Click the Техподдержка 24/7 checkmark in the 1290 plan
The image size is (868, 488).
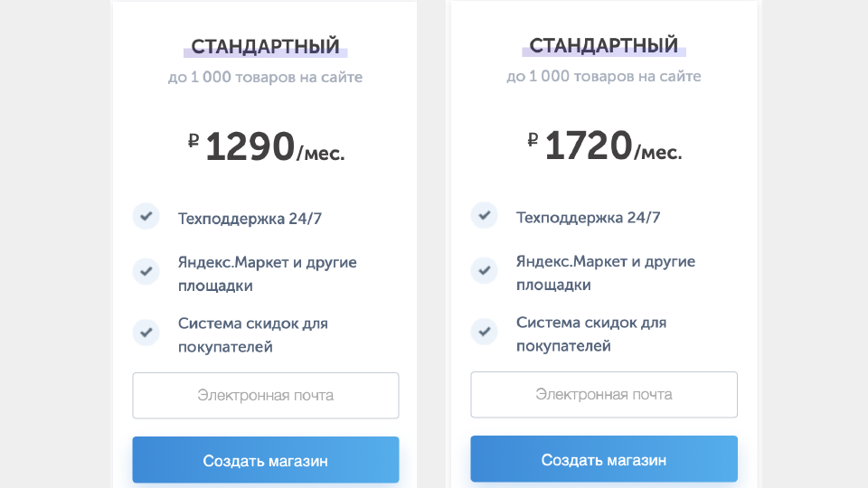(146, 216)
